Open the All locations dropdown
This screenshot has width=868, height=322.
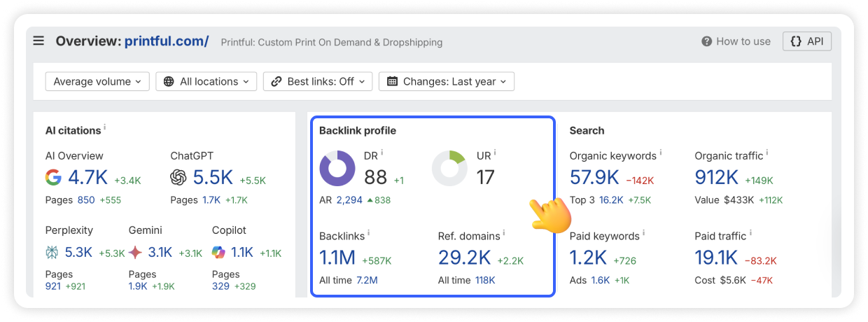(206, 81)
